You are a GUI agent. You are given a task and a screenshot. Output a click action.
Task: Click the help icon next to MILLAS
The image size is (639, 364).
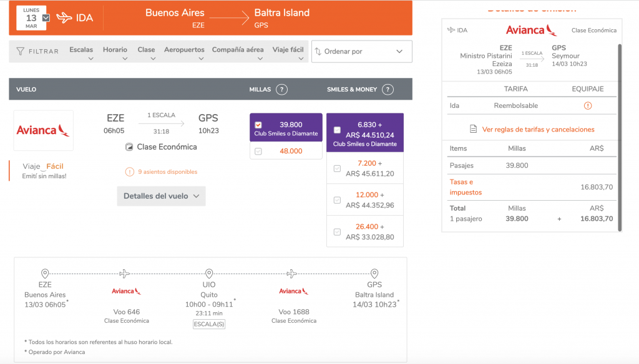(x=281, y=89)
